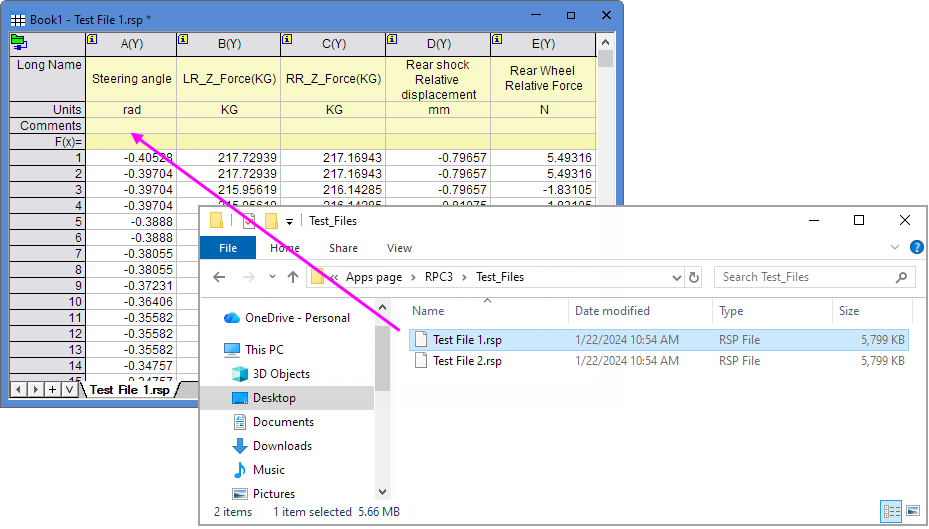The image size is (929, 529).
Task: Switch to details view in status bar
Action: coord(890,512)
